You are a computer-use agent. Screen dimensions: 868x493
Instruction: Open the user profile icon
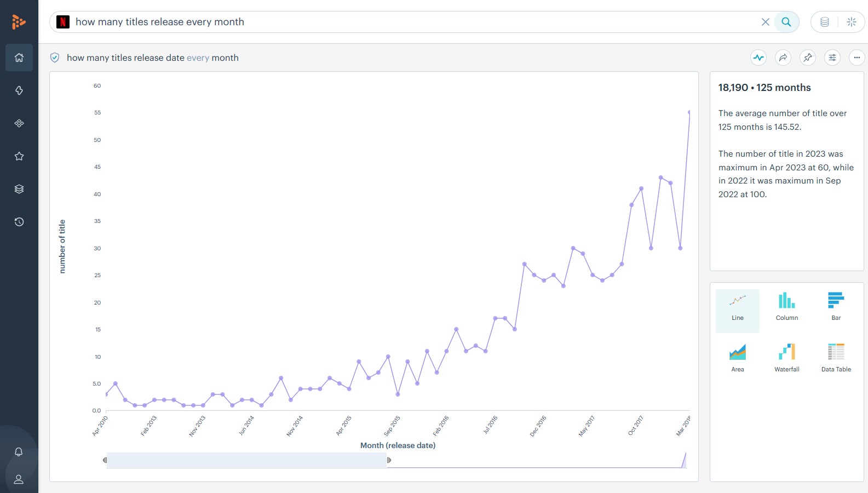pyautogui.click(x=19, y=479)
